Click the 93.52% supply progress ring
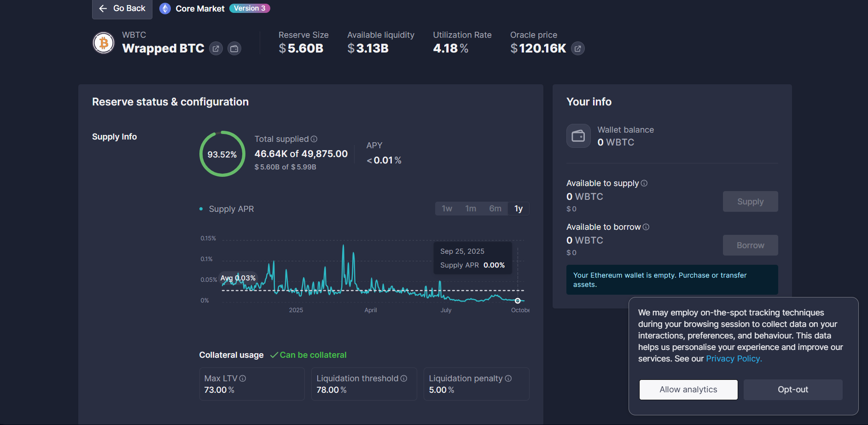Image resolution: width=868 pixels, height=425 pixels. point(222,154)
